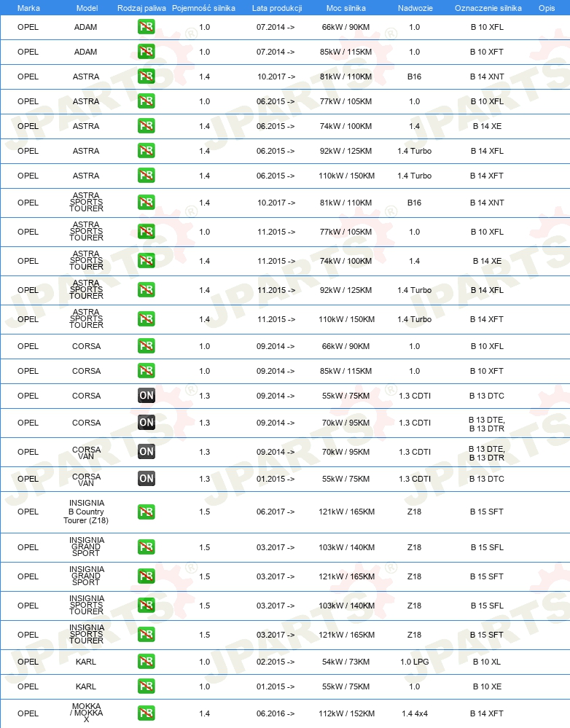Click the Rodzaj paliwa column header

[x=141, y=8]
